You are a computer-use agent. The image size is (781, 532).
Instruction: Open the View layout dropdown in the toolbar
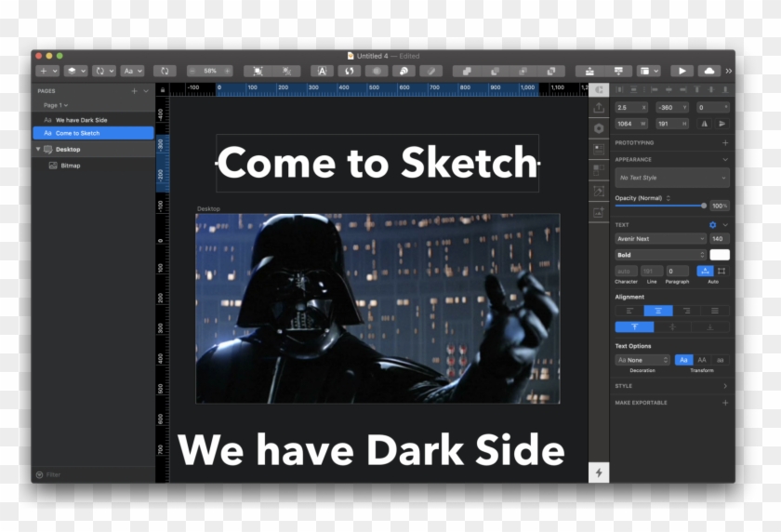pyautogui.click(x=649, y=72)
